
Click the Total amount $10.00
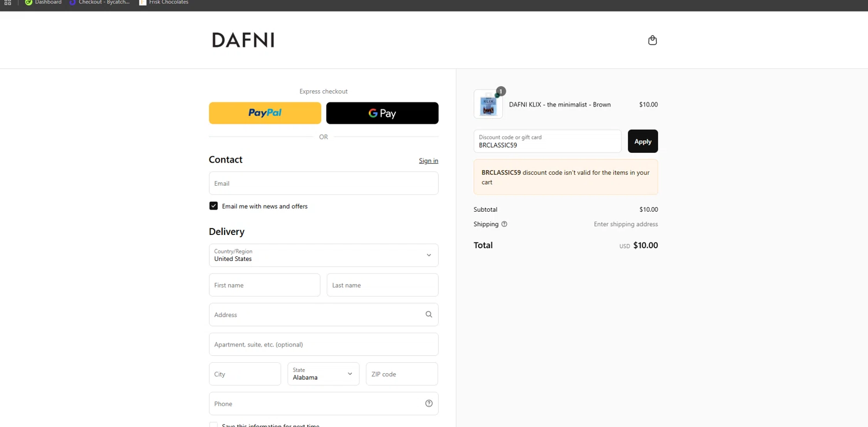pos(645,245)
